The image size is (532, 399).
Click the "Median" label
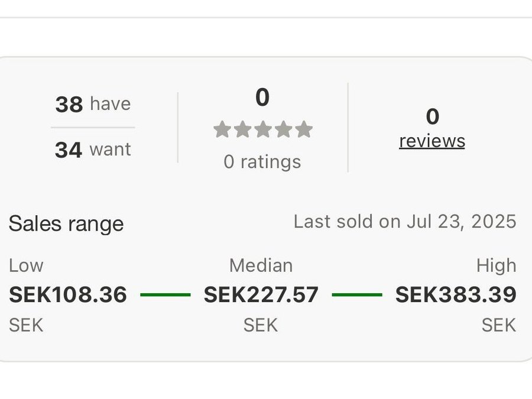(261, 265)
